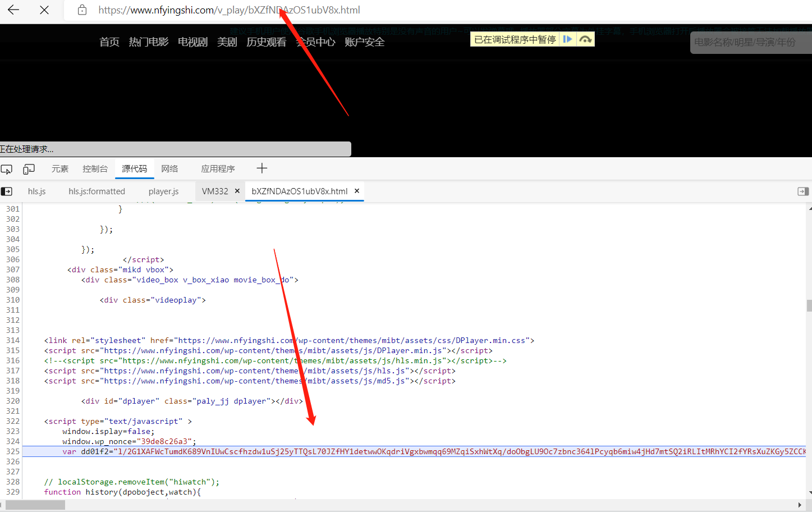Click line number 320 in gutter
This screenshot has height=512, width=812.
click(x=13, y=401)
